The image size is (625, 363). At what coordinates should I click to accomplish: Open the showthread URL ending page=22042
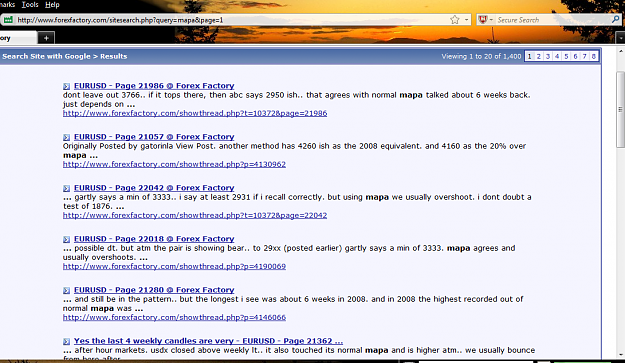195,215
